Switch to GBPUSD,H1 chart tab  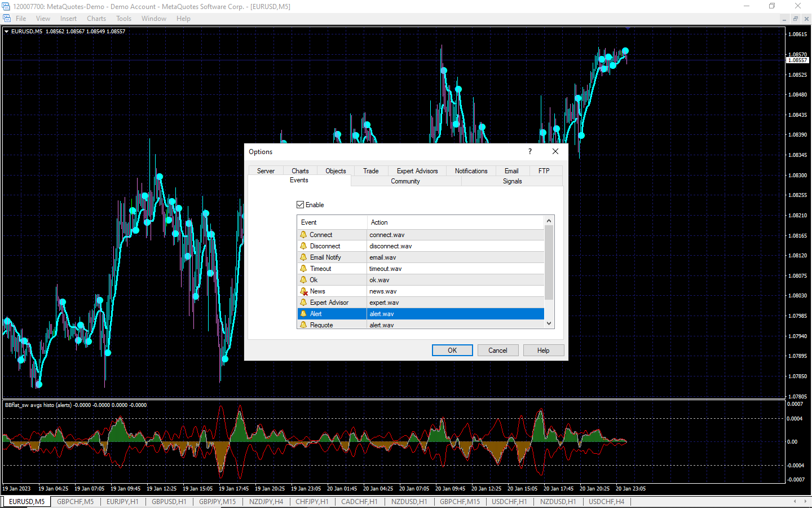tap(169, 501)
